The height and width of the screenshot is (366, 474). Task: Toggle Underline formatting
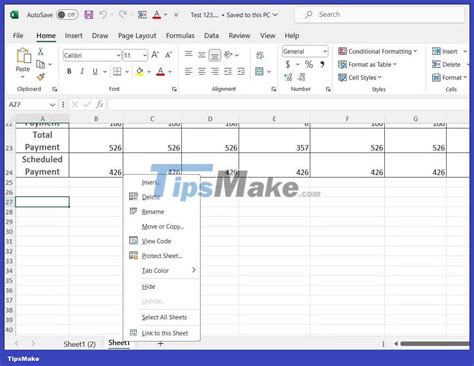(x=95, y=71)
